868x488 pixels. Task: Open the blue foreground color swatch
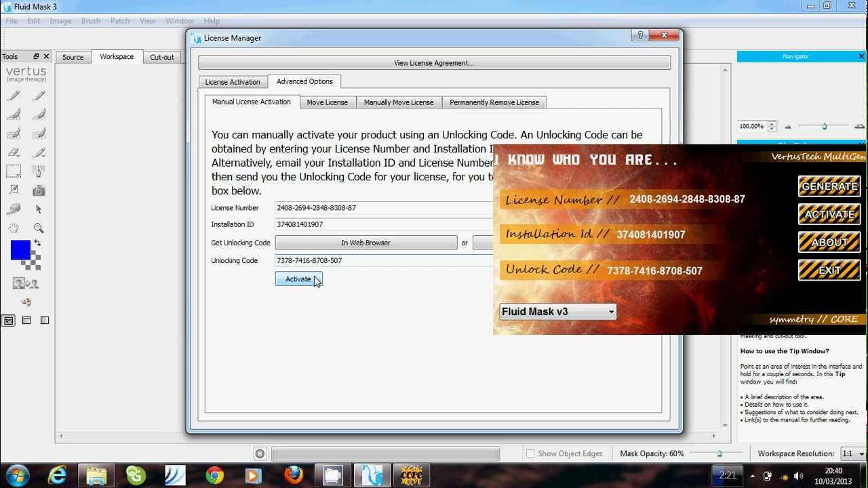[20, 250]
